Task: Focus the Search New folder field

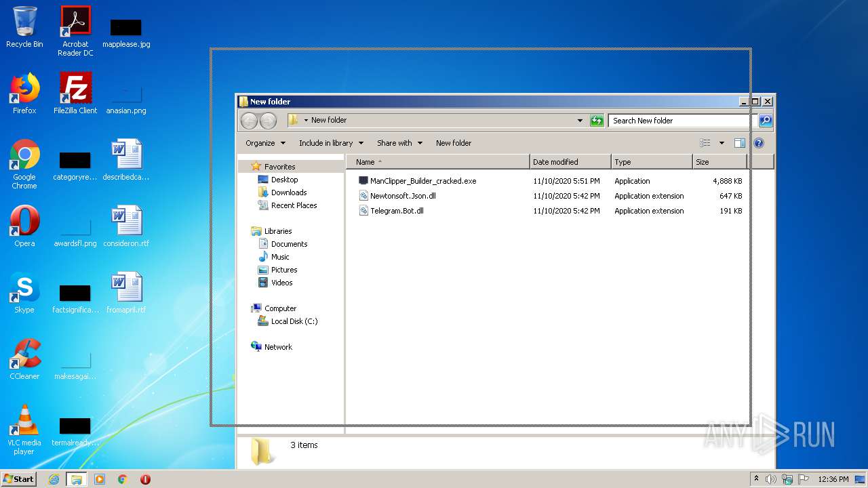Action: point(682,121)
